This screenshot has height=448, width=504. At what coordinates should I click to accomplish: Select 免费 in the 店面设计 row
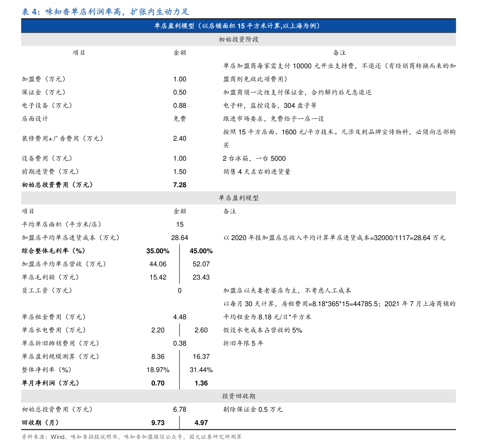(179, 119)
